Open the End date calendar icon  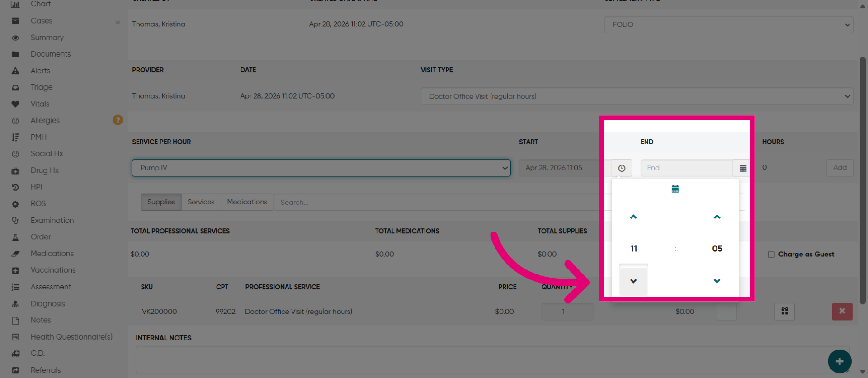tap(743, 168)
